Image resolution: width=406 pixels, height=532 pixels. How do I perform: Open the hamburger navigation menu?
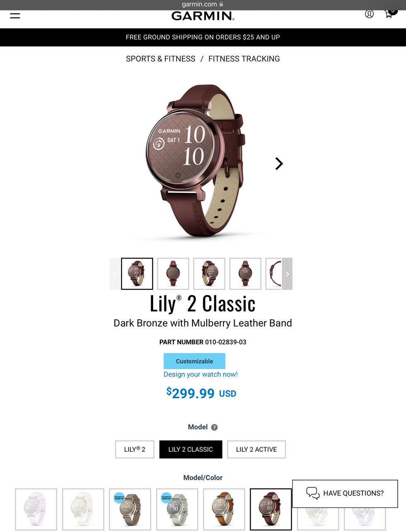coord(15,16)
